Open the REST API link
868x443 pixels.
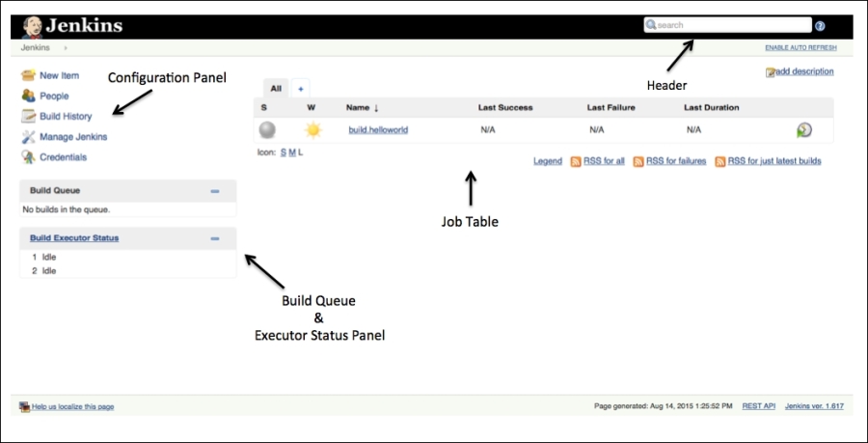758,406
